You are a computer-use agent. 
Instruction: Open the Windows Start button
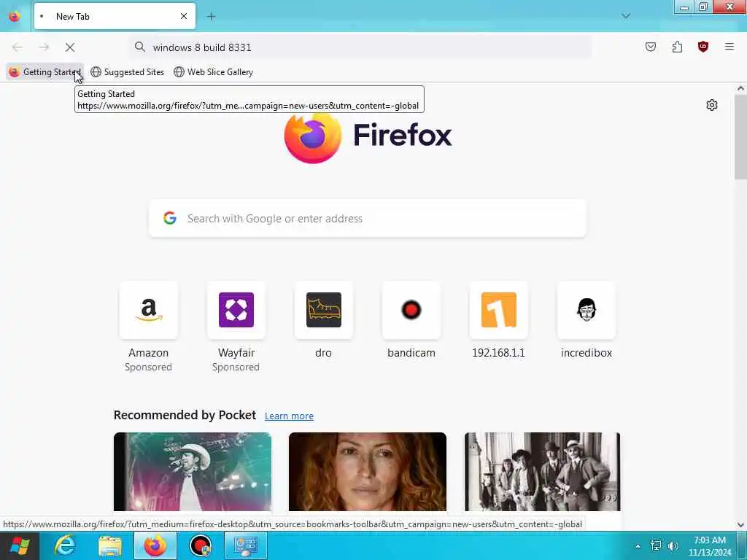tap(19, 545)
